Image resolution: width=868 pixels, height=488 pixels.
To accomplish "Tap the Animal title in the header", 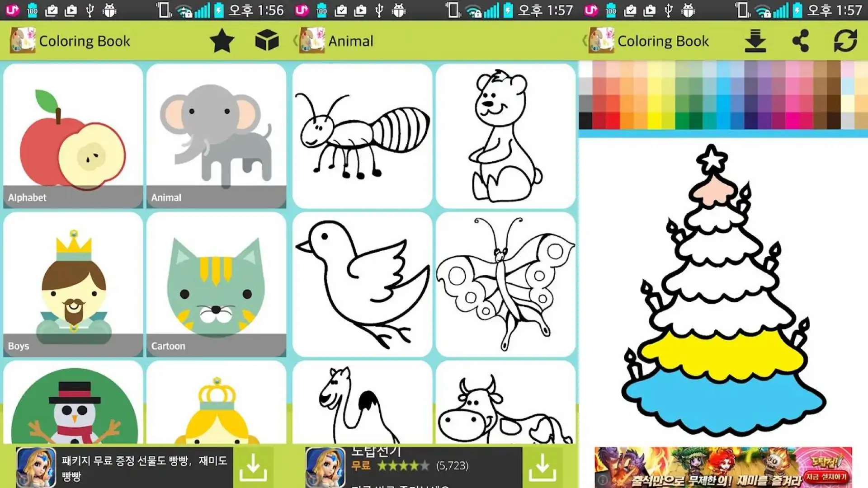I will pyautogui.click(x=351, y=41).
